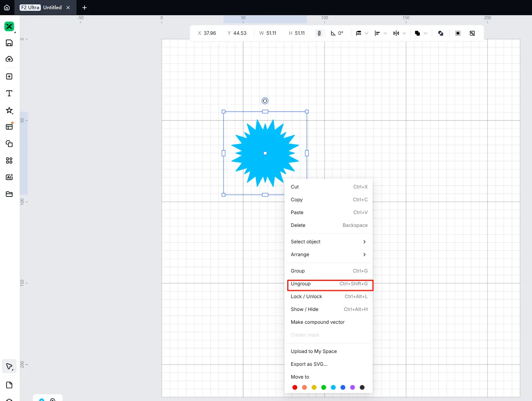Open a new tab with plus icon
The image size is (532, 401).
click(x=85, y=8)
